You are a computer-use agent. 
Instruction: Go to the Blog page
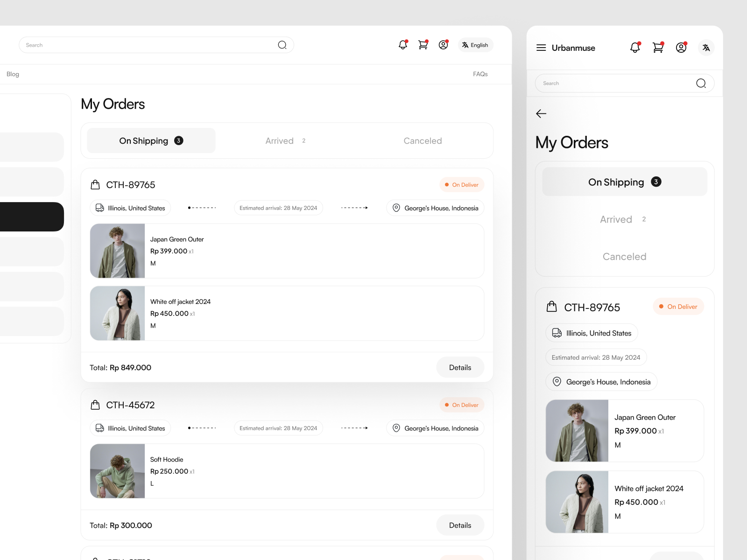pyautogui.click(x=13, y=74)
